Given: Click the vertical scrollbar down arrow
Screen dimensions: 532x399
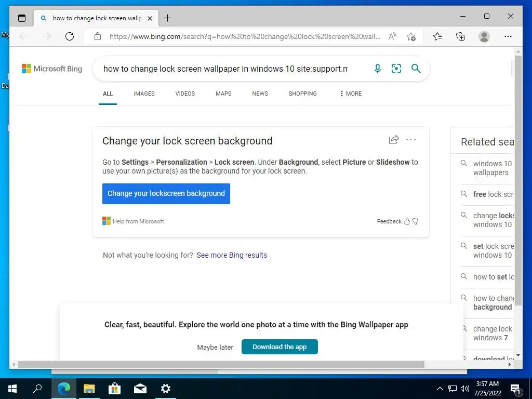Looking at the screenshot, I should [518, 355].
